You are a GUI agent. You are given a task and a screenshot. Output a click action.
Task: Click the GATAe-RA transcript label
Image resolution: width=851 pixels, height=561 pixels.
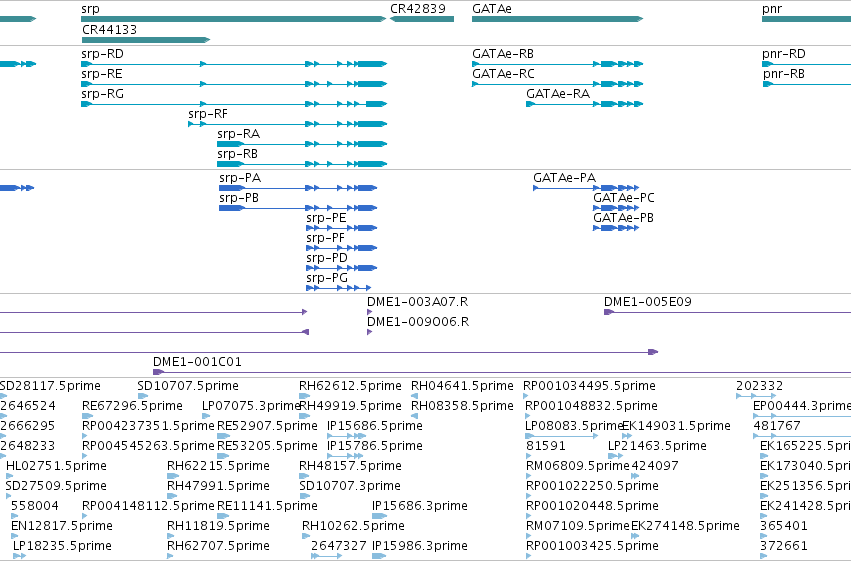click(x=557, y=94)
